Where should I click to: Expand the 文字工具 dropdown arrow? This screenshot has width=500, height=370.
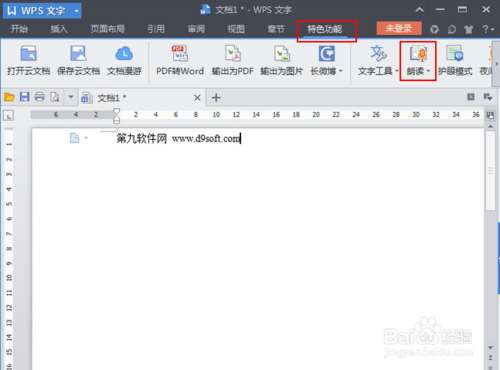[x=396, y=71]
